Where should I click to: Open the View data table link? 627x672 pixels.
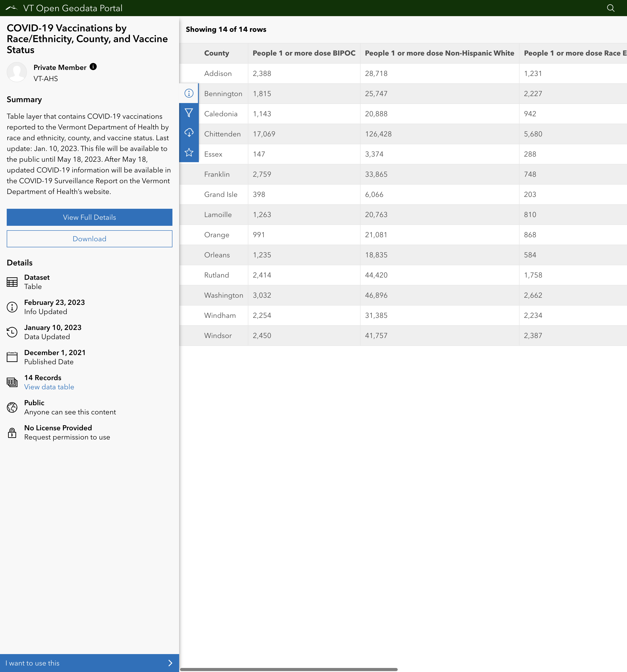tap(49, 387)
